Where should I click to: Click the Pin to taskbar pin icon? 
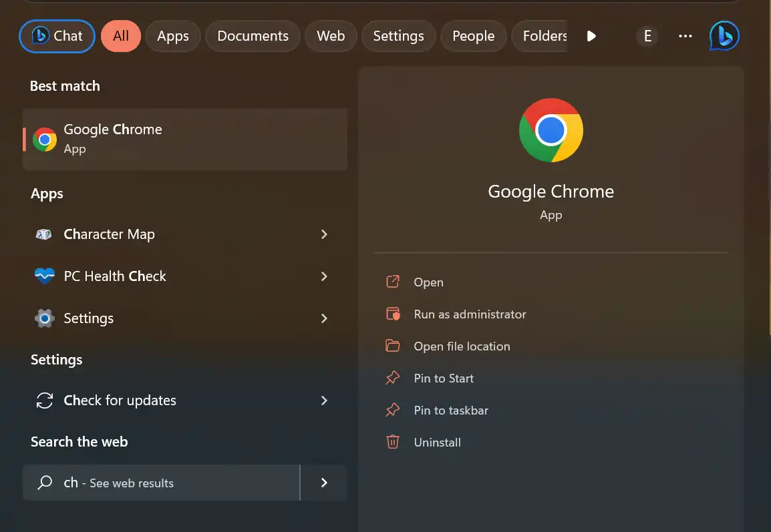[x=393, y=410]
